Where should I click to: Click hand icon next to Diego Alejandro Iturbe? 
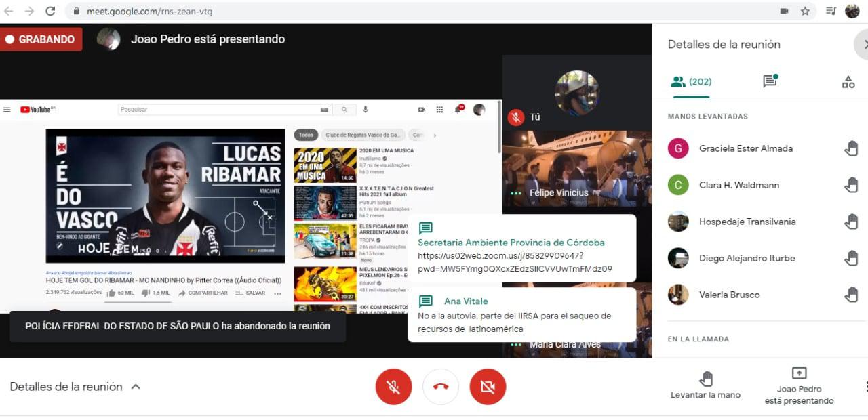click(x=851, y=258)
